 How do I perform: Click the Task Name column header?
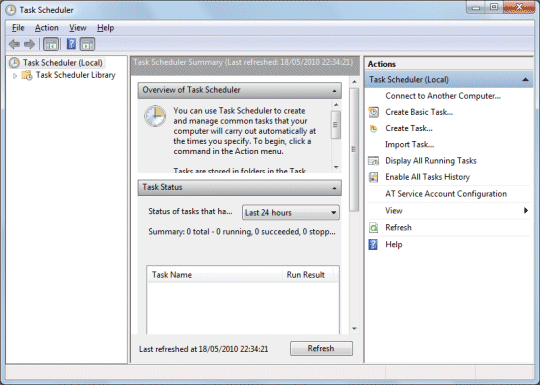pyautogui.click(x=214, y=275)
